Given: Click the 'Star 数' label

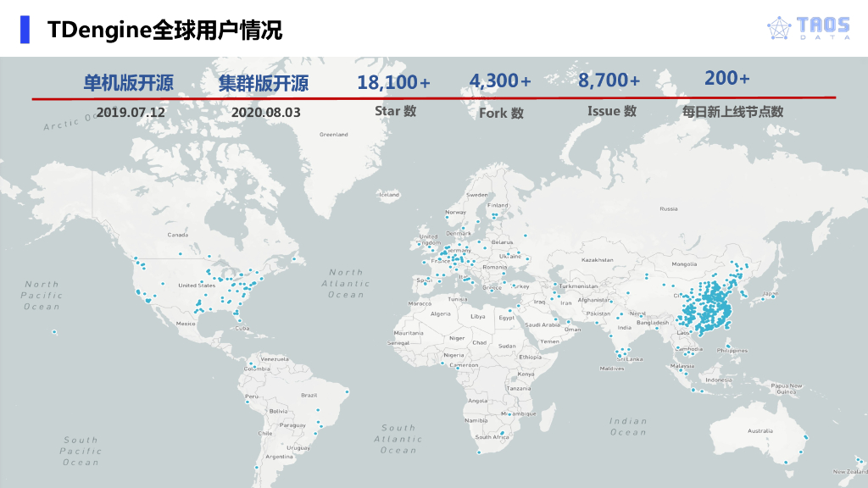Looking at the screenshot, I should (x=395, y=111).
